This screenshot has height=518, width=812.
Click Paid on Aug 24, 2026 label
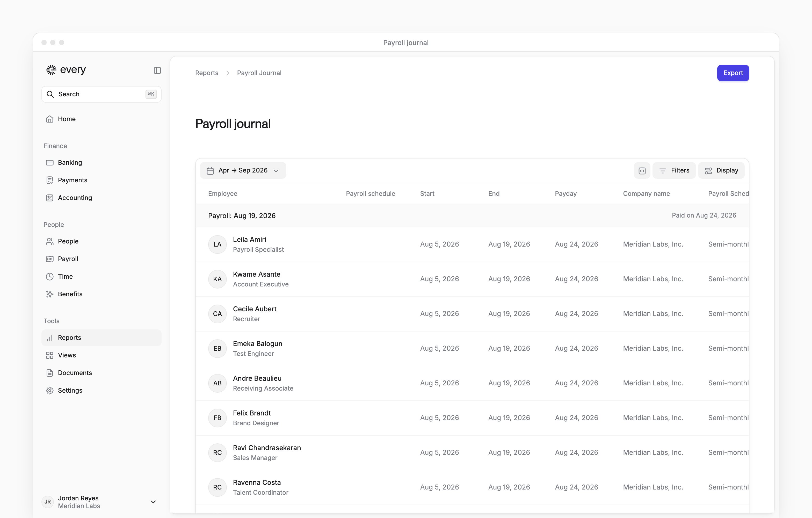tap(704, 215)
